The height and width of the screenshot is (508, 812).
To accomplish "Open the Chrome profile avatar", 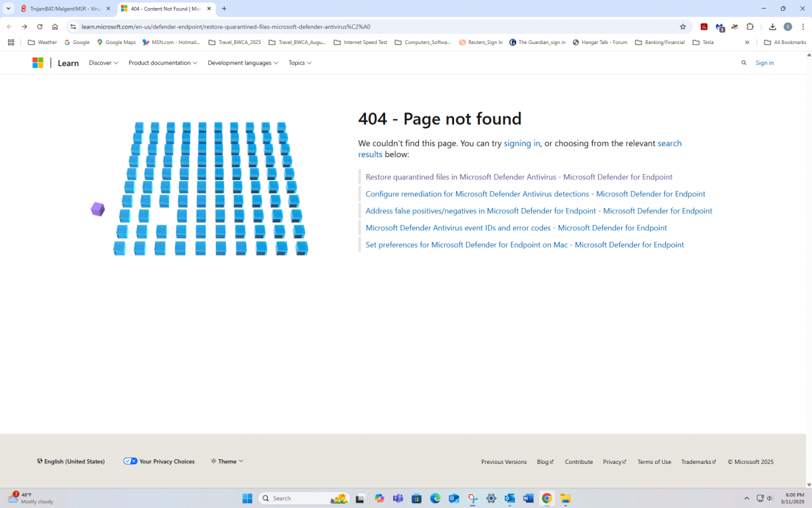I will click(x=788, y=26).
